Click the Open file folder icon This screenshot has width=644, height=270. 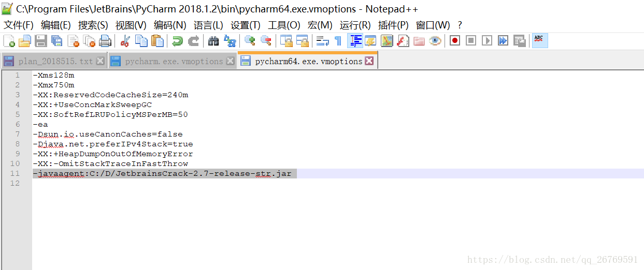tap(25, 41)
